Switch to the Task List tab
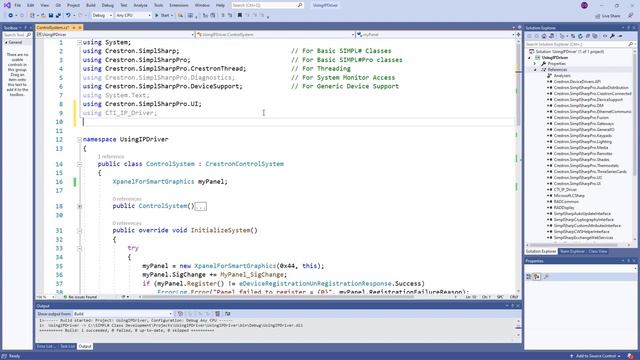This screenshot has height=360, width=640. click(68, 347)
